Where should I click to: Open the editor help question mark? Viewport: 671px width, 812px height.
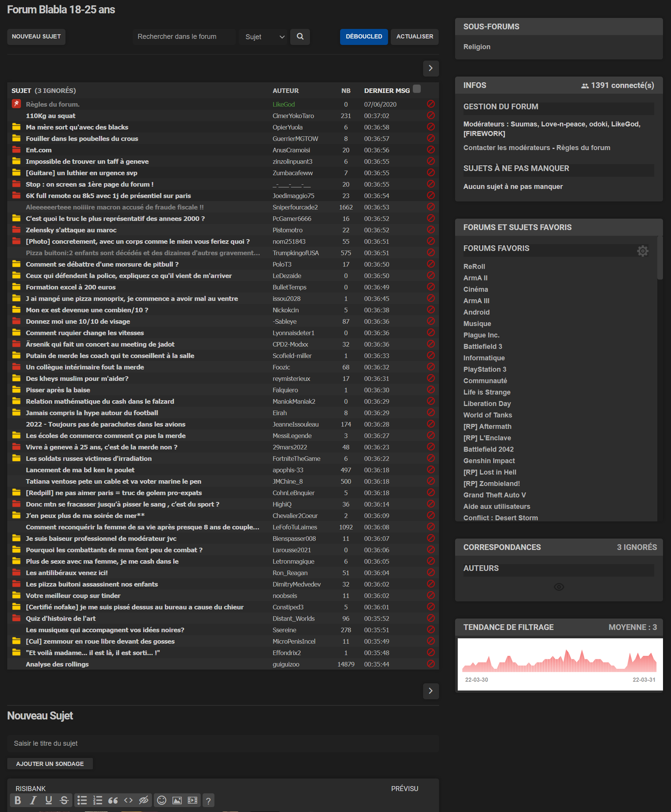[208, 800]
